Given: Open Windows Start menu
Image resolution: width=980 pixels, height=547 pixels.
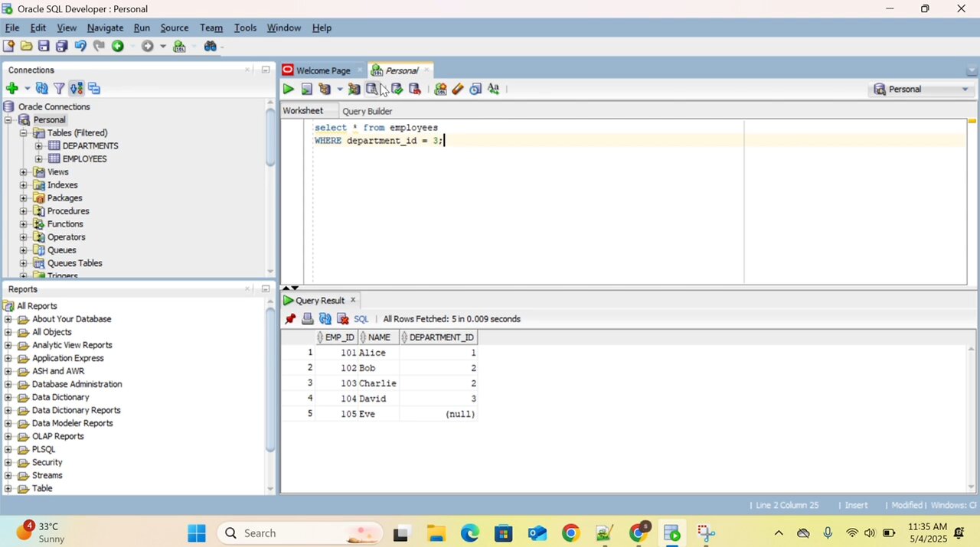Looking at the screenshot, I should 197,533.
